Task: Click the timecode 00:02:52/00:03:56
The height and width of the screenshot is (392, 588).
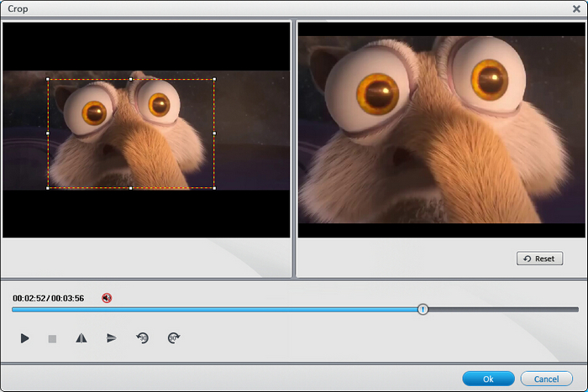Action: pyautogui.click(x=49, y=298)
